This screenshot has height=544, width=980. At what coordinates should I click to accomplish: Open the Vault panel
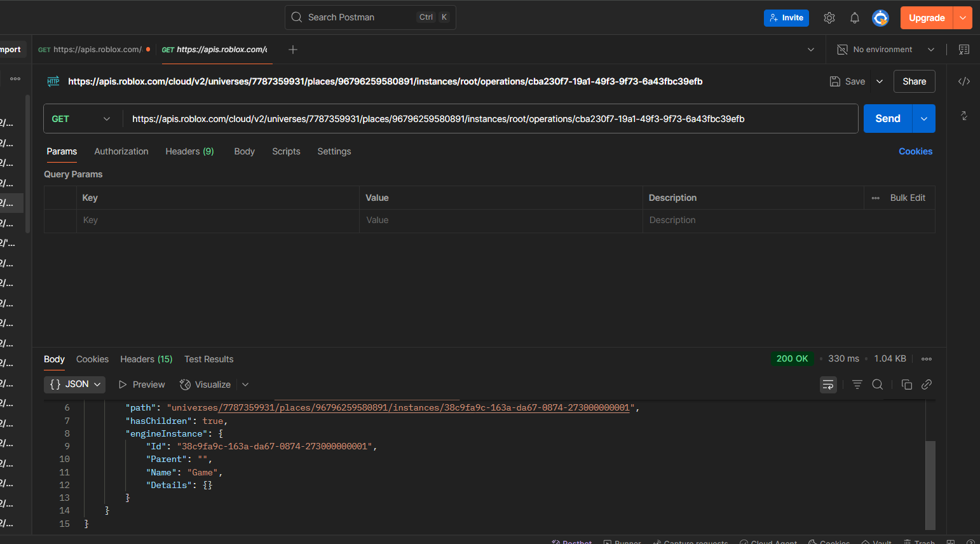coord(876,541)
